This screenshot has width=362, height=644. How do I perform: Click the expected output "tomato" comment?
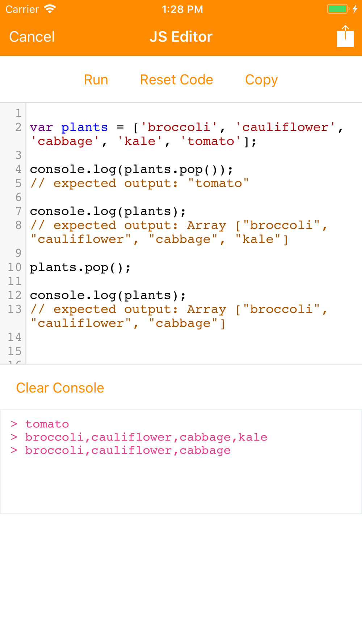coord(139,183)
